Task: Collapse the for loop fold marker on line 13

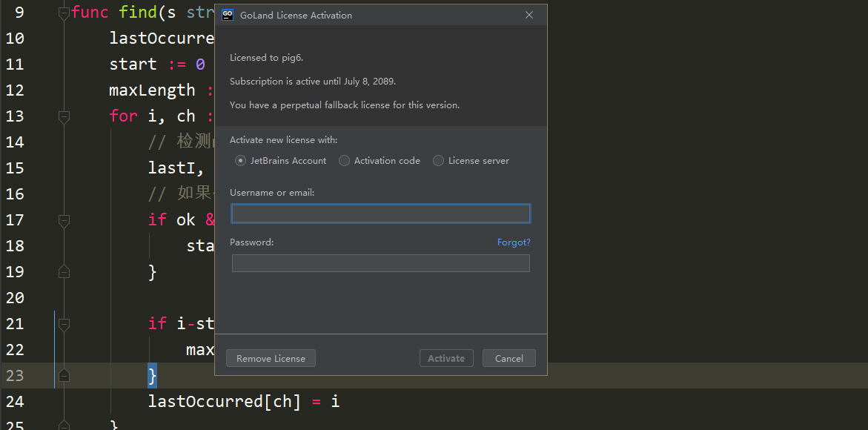Action: point(64,116)
